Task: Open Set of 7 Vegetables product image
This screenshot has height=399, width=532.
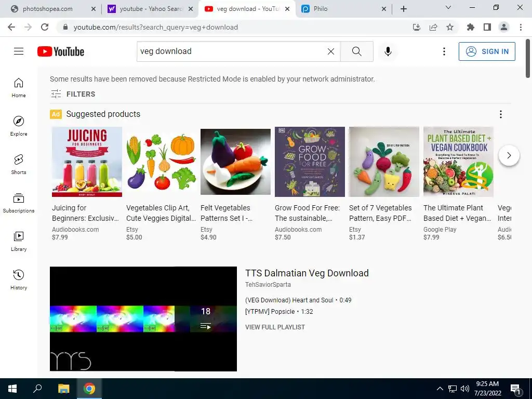Action: click(384, 162)
